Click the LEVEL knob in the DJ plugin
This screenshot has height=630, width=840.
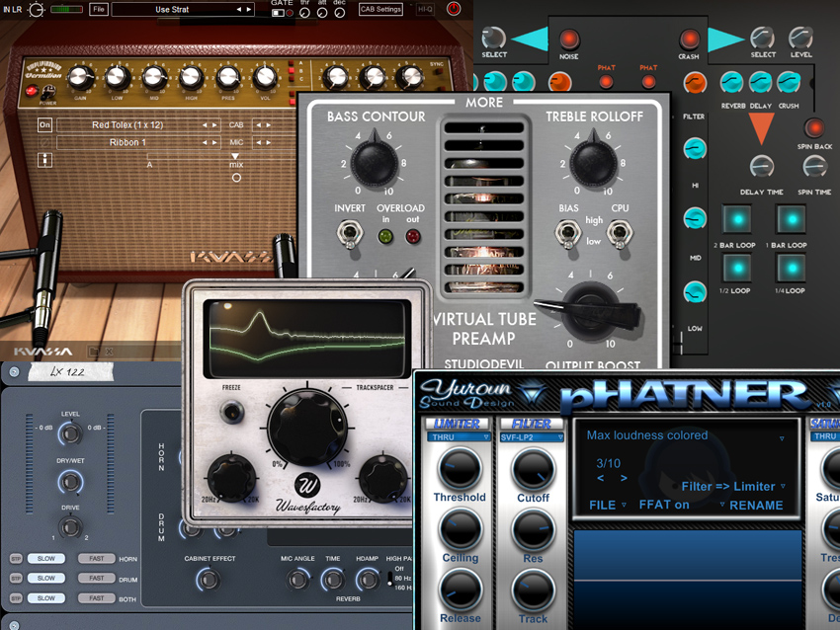800,38
